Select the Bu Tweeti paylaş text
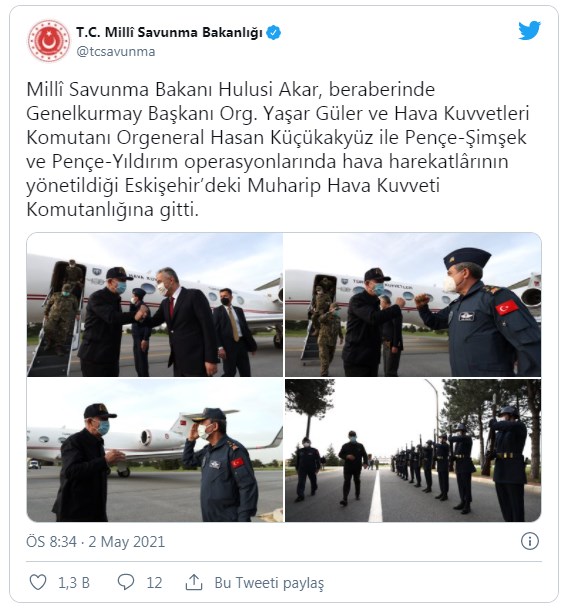 269,583
